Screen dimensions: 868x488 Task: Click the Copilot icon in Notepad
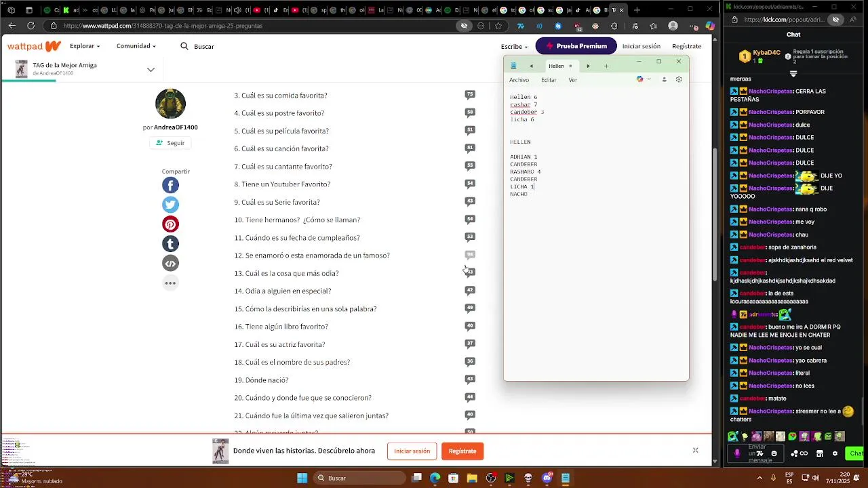(x=639, y=79)
